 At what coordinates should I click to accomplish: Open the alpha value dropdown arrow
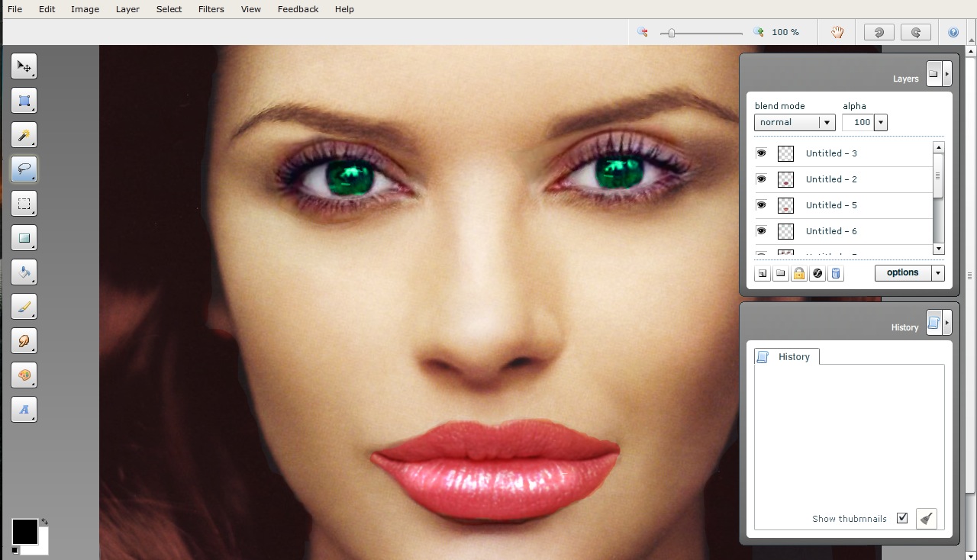click(880, 122)
